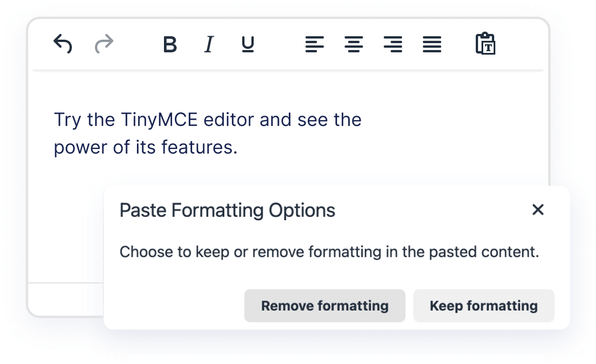Click the Redo arrow icon
The image size is (596, 364).
tap(104, 44)
